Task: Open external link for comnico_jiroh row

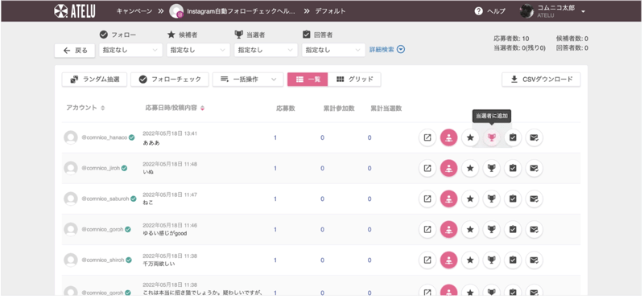Action: pyautogui.click(x=427, y=168)
